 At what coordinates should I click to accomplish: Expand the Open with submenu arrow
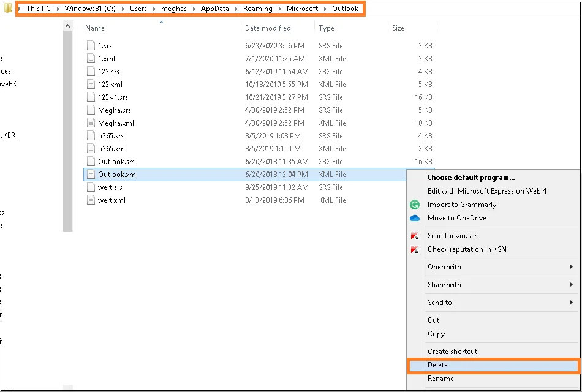click(x=571, y=267)
